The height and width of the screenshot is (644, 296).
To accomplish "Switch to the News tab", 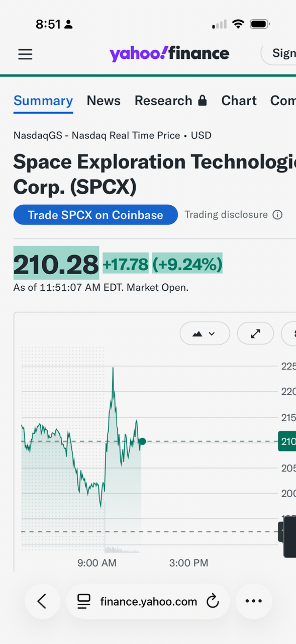I will 104,101.
